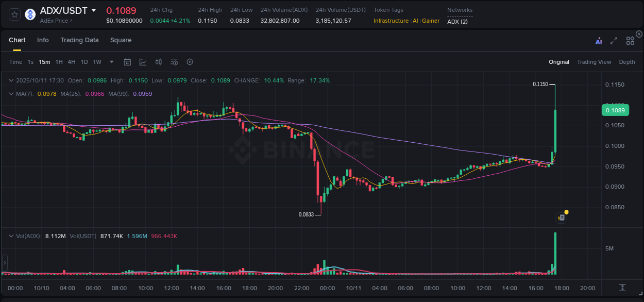Open the Square tab
The image size is (644, 302).
point(121,40)
